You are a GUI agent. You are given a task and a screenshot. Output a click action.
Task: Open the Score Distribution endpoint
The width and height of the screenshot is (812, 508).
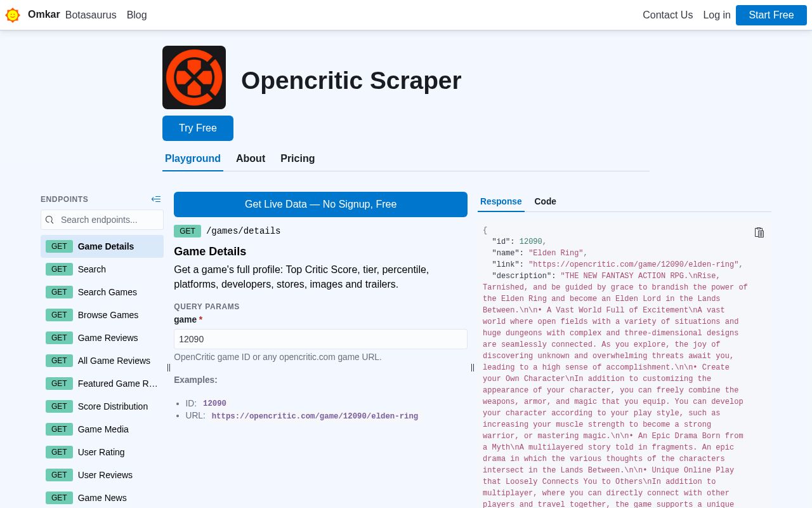(102, 406)
